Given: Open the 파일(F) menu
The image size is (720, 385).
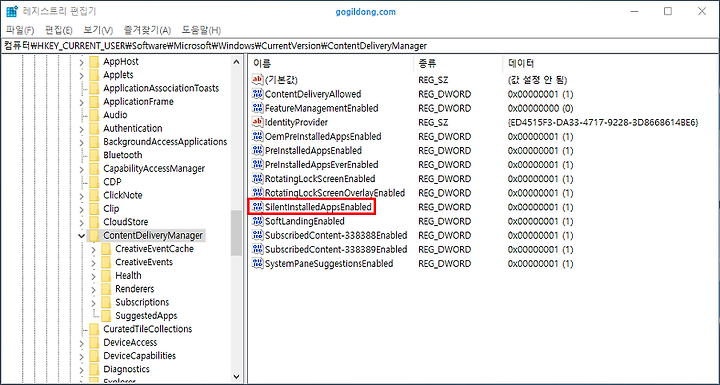Looking at the screenshot, I should [x=20, y=30].
